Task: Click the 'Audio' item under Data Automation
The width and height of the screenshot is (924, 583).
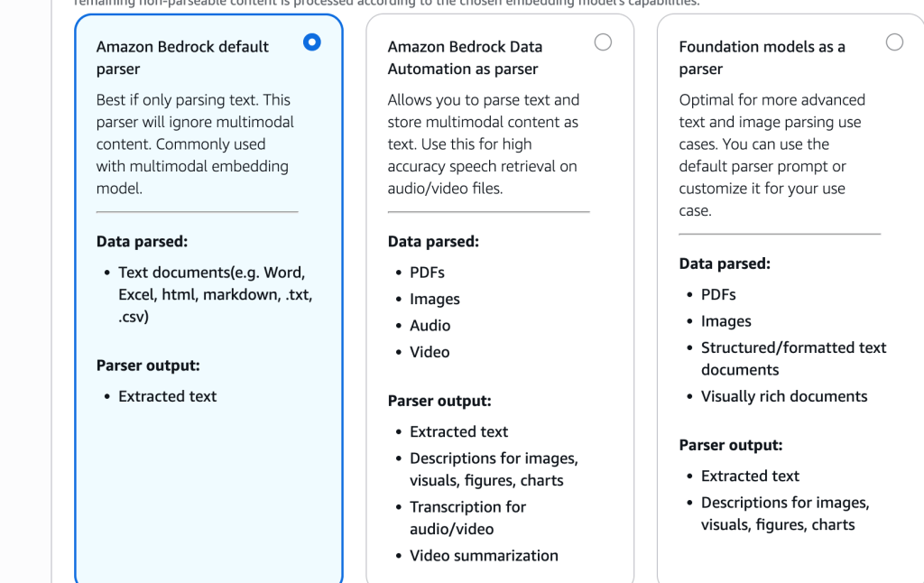Action: (x=430, y=326)
